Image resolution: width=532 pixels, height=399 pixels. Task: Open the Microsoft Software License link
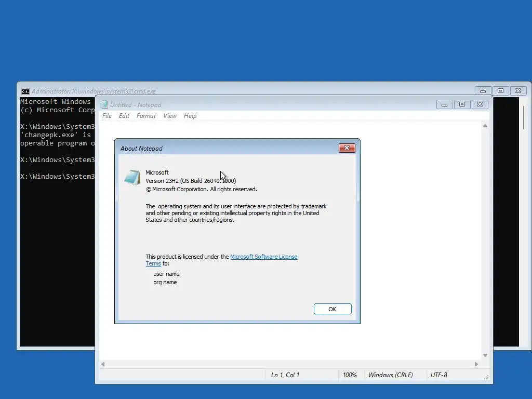coord(263,257)
